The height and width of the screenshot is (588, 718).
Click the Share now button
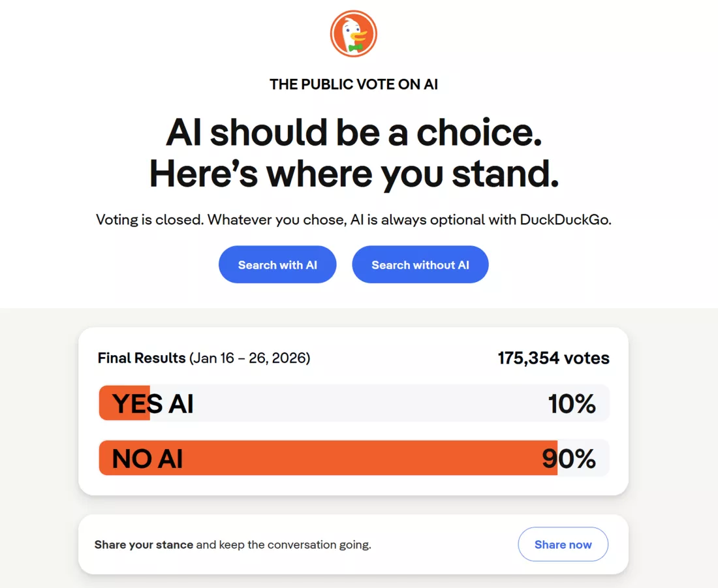(563, 544)
